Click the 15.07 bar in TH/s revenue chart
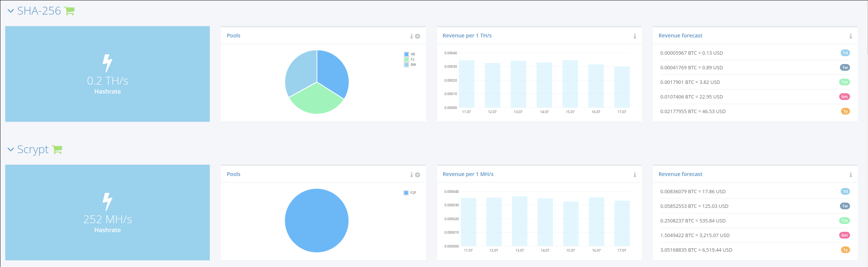This screenshot has width=868, height=267. tap(570, 84)
